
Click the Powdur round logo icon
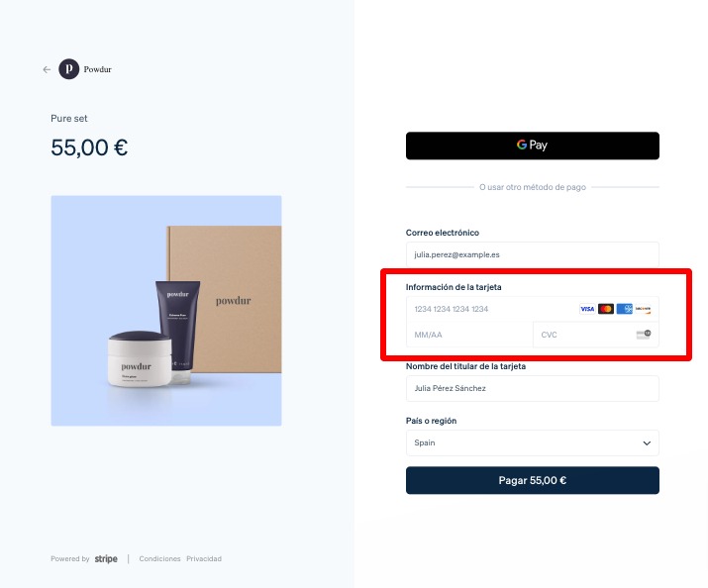pyautogui.click(x=68, y=69)
